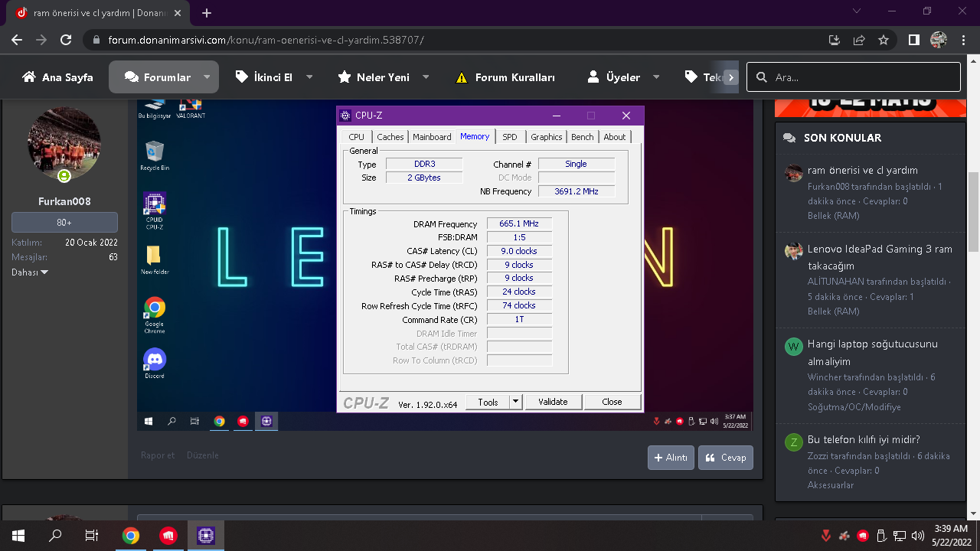Screen dimensions: 980x551
Task: Reload the current forum page
Action: point(66,40)
